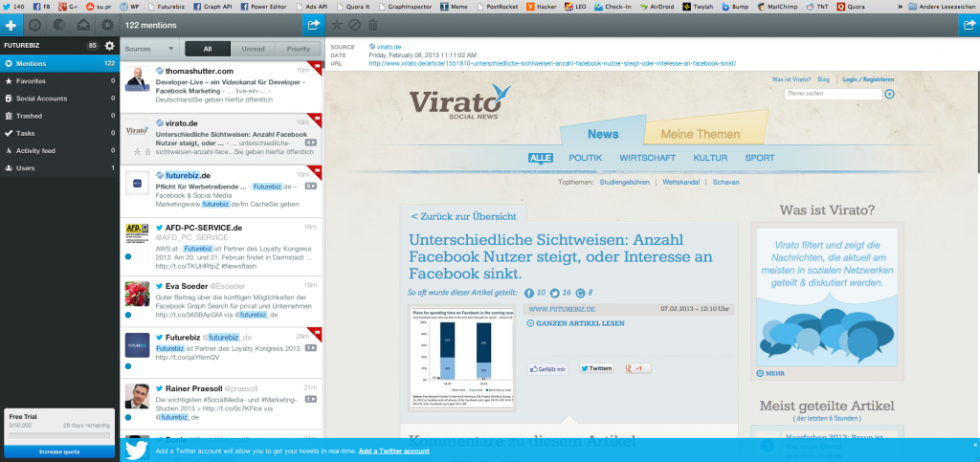Share the mention via top-right export icon
The width and height of the screenshot is (980, 462).
[969, 25]
